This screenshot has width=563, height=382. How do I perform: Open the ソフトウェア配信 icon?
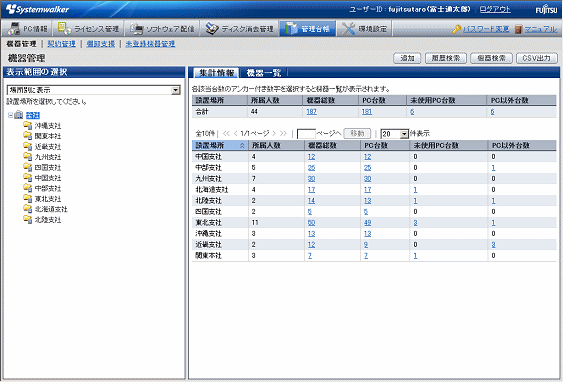click(x=136, y=29)
